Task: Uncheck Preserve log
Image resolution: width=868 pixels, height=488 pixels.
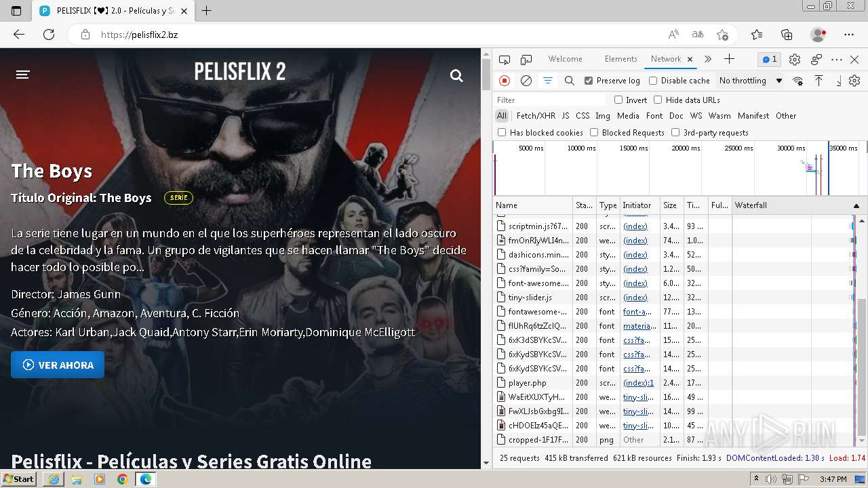Action: [589, 81]
